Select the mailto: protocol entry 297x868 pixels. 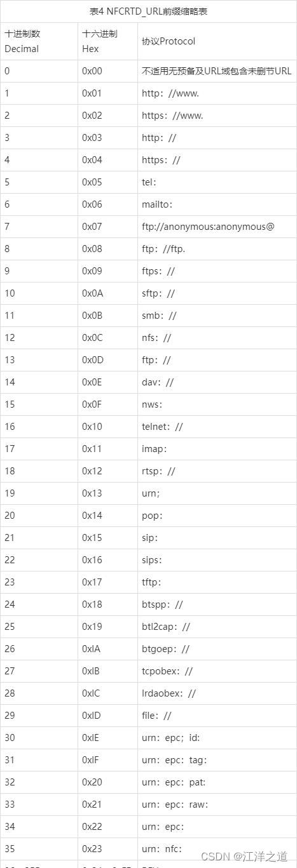coord(217,204)
